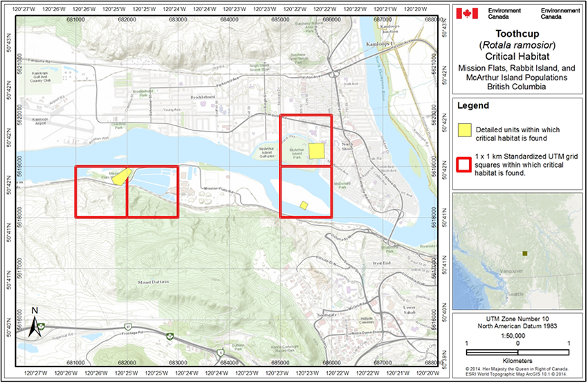The height and width of the screenshot is (383, 588).
Task: Click the green highway shield near Frontage Rd
Action: click(x=170, y=336)
